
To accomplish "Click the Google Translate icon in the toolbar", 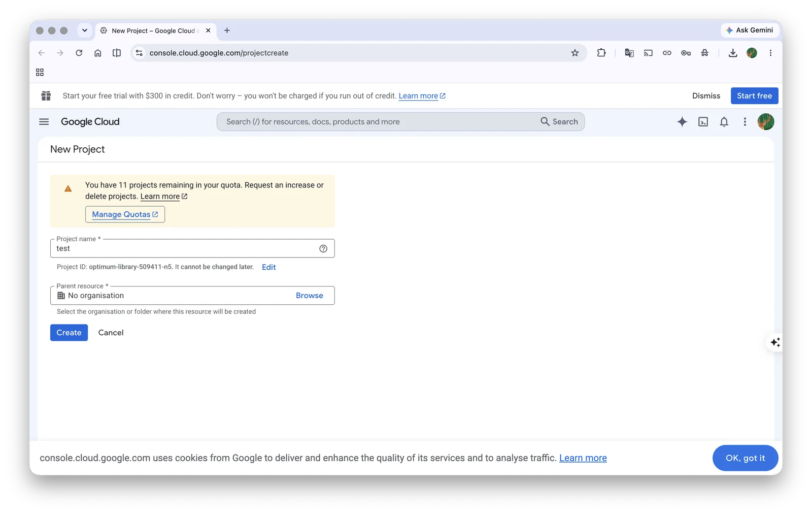I will pos(629,53).
